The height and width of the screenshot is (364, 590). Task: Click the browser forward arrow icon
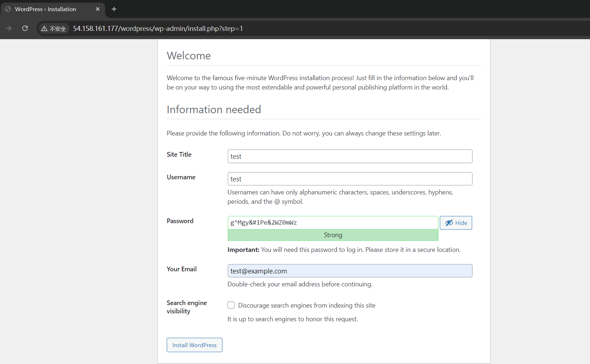tap(9, 28)
